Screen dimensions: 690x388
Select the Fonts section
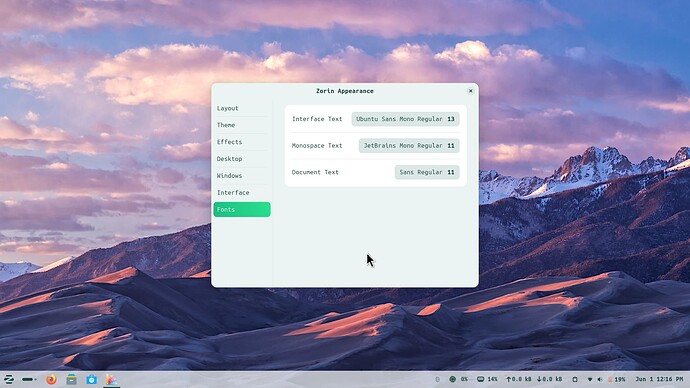coord(242,209)
